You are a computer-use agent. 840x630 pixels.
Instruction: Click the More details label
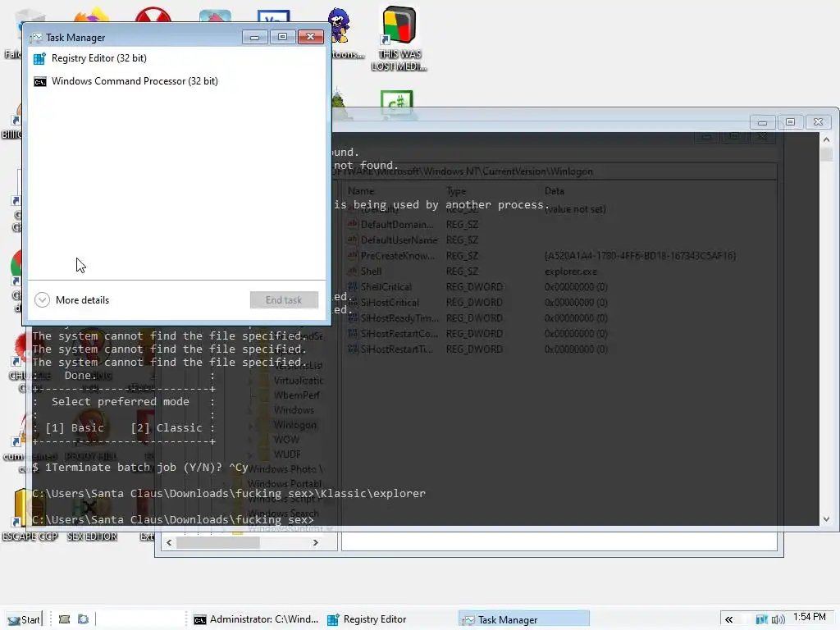[x=83, y=300]
